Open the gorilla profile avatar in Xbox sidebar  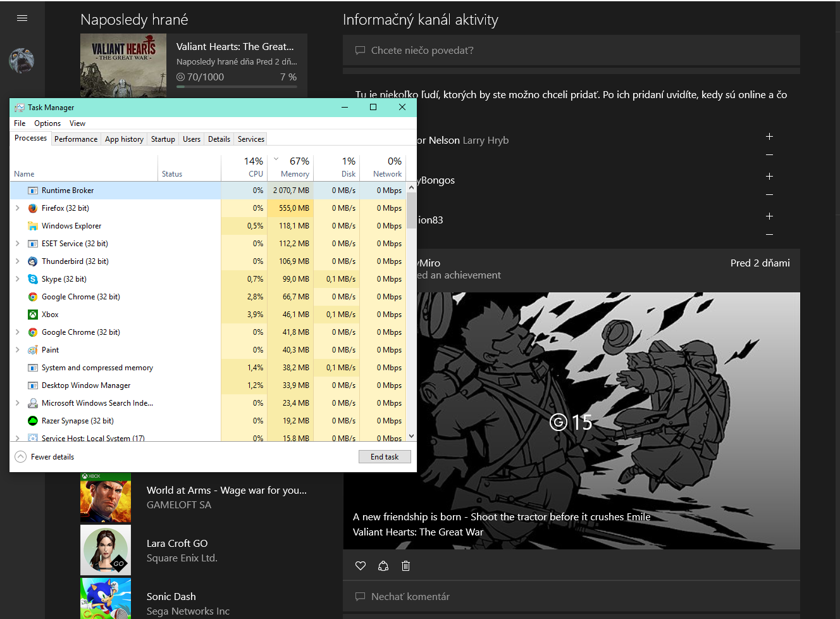click(22, 61)
